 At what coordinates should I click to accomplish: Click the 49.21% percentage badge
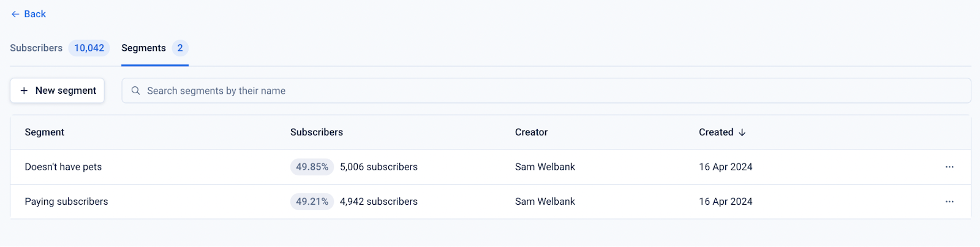(x=312, y=202)
